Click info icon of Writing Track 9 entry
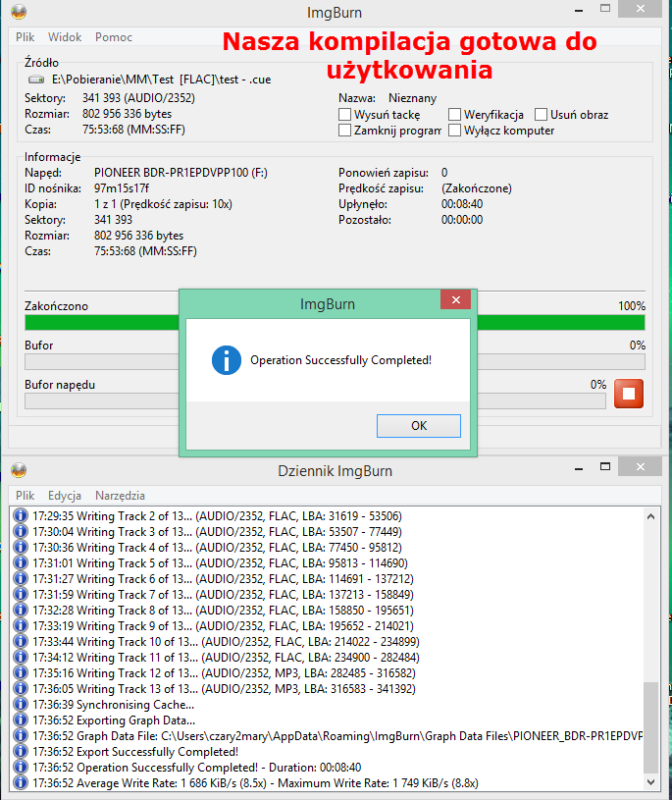The width and height of the screenshot is (672, 800). click(x=21, y=626)
